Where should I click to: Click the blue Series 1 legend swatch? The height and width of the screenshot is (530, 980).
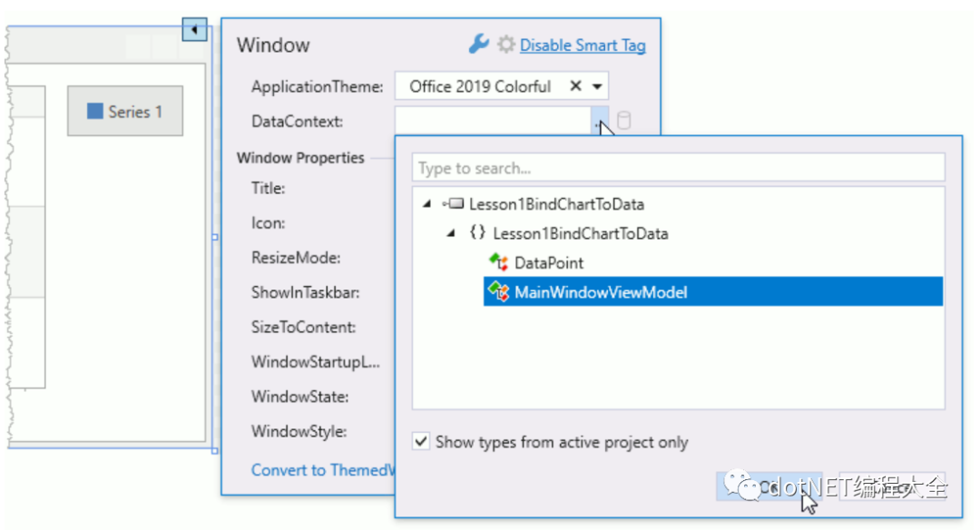click(94, 111)
